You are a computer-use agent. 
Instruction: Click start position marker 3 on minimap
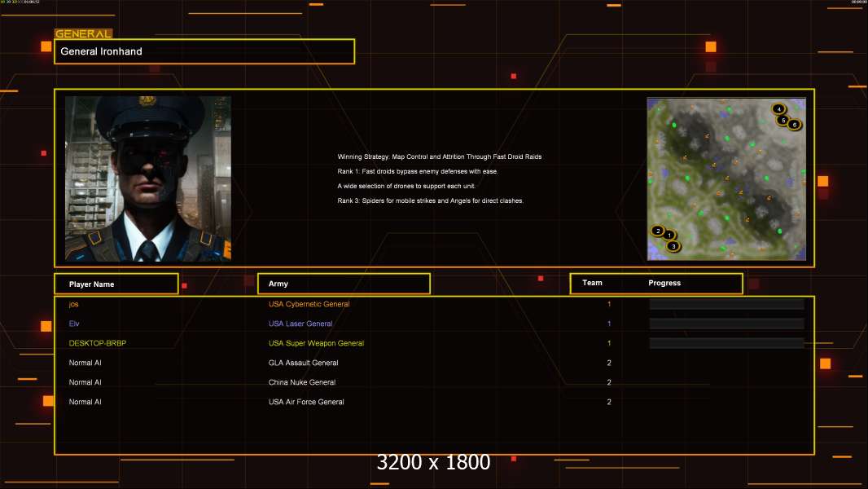click(673, 246)
